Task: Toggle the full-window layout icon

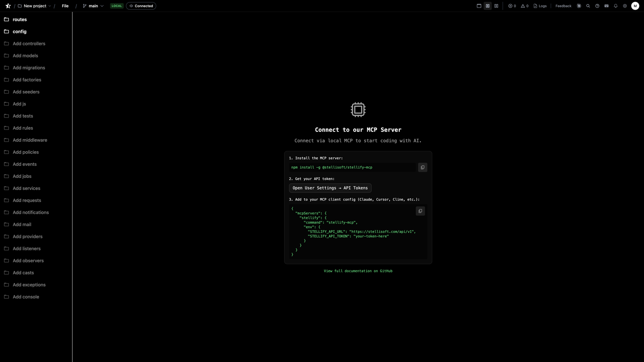Action: (479, 6)
